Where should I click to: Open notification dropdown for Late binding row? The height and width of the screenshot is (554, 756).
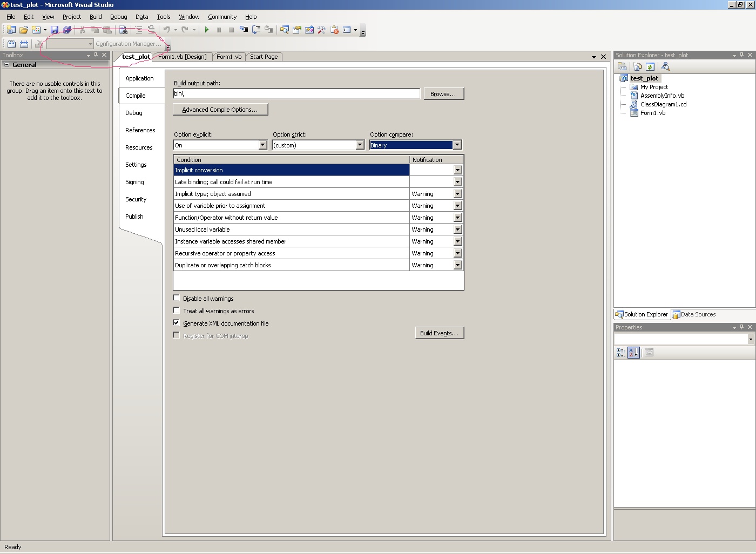coord(457,182)
